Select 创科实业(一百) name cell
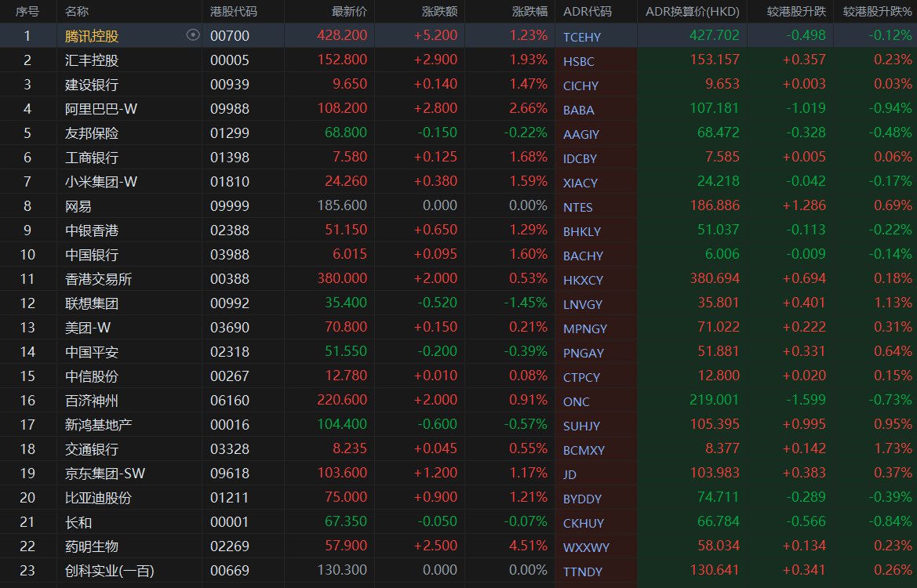The height and width of the screenshot is (588, 917). (109, 571)
